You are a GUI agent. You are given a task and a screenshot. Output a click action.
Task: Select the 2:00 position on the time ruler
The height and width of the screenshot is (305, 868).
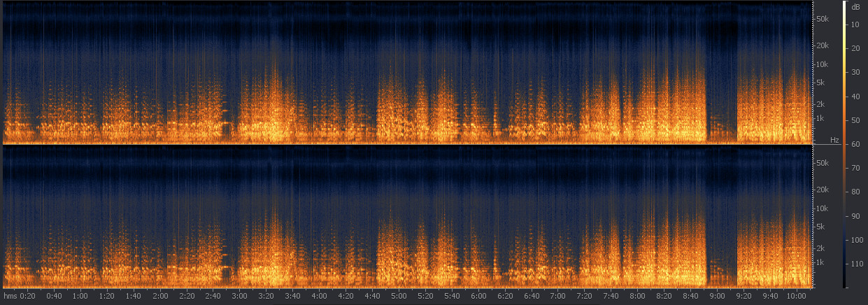[x=159, y=297]
